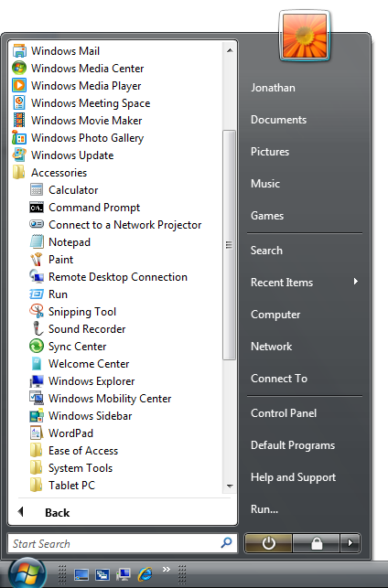Click Switch between windows taskbar icon
388x588 pixels.
pos(102,574)
